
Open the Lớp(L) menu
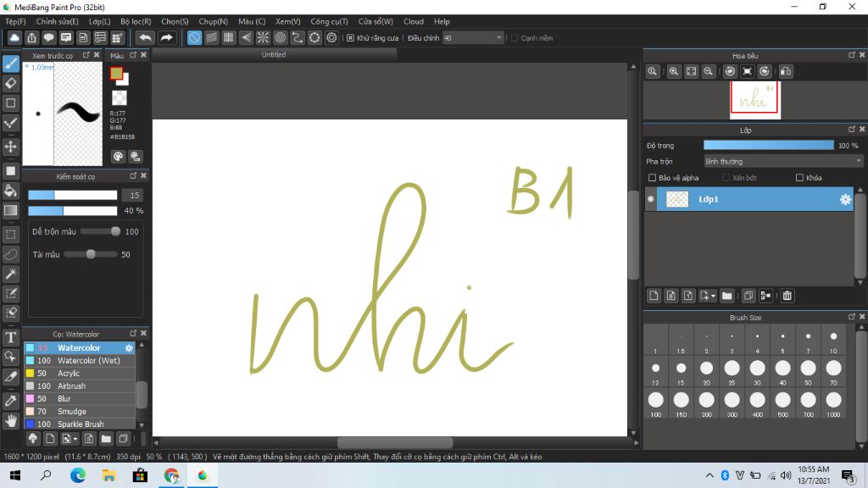[x=100, y=21]
